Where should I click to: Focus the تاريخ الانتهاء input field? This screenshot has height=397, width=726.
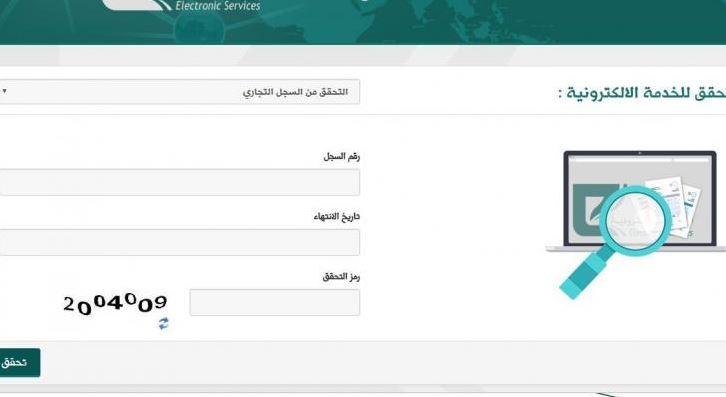click(179, 242)
